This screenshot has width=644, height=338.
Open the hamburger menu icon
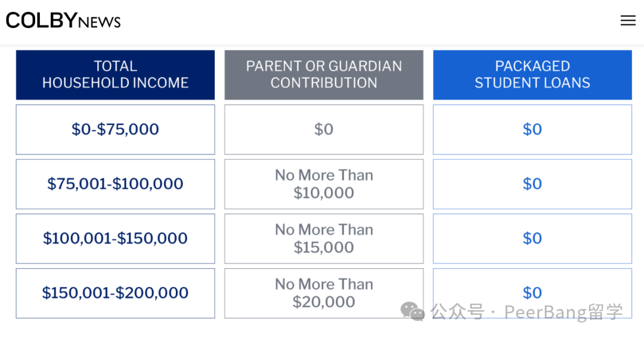(627, 21)
